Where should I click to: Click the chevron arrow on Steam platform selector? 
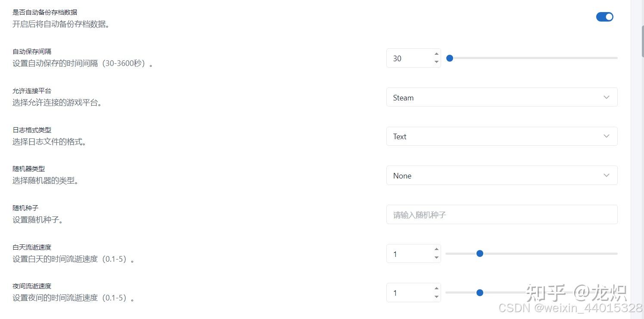click(x=607, y=97)
